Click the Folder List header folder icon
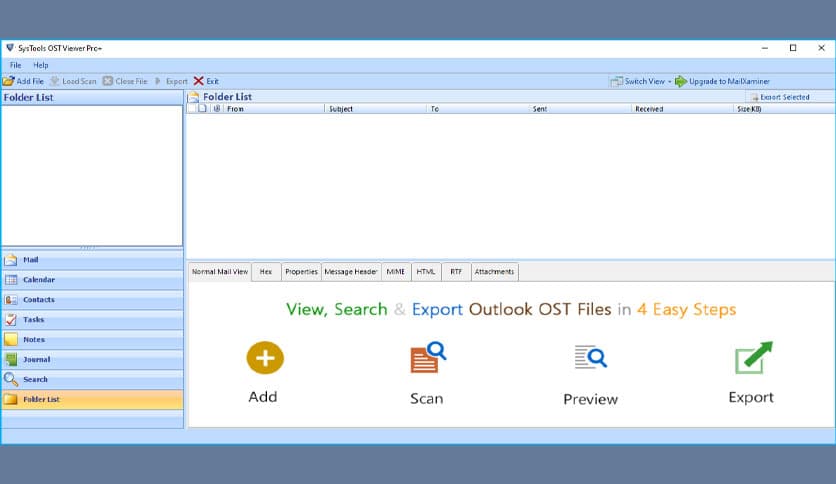This screenshot has width=836, height=484. (x=194, y=97)
